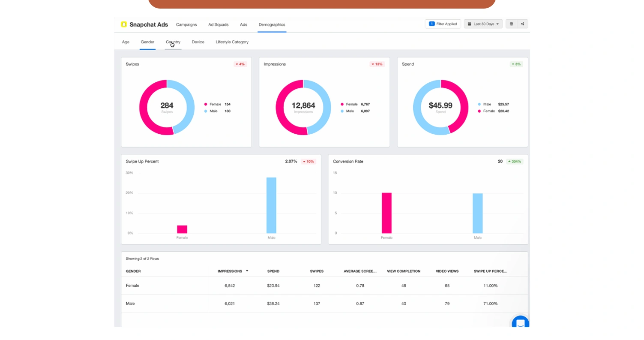Click the Swipes red 4% change badge
This screenshot has height=340, width=644.
click(240, 64)
